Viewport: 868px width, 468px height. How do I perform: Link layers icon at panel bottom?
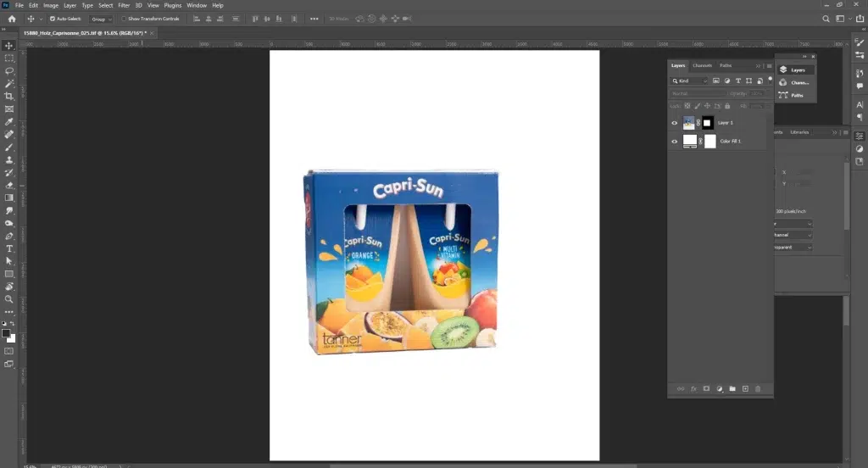(x=681, y=389)
